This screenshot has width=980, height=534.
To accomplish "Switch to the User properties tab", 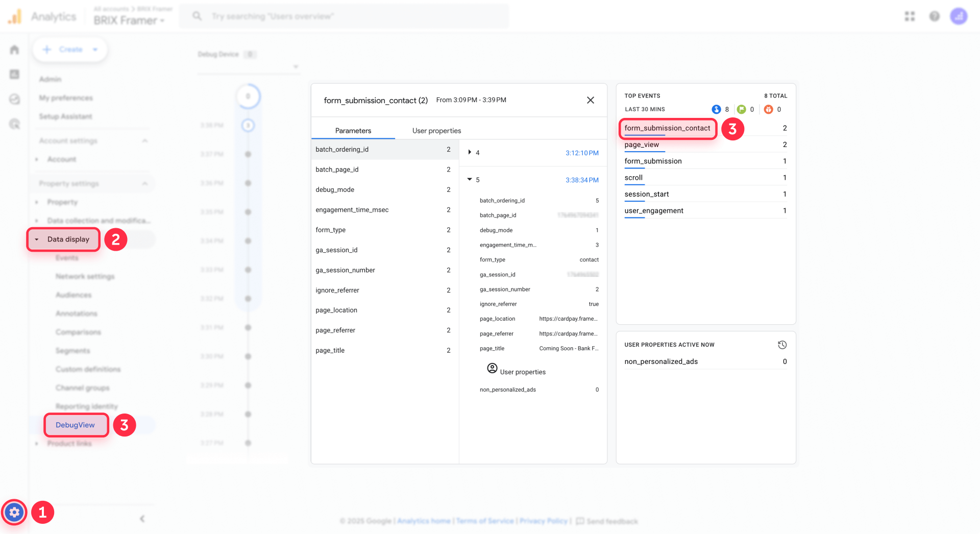I will pyautogui.click(x=436, y=131).
